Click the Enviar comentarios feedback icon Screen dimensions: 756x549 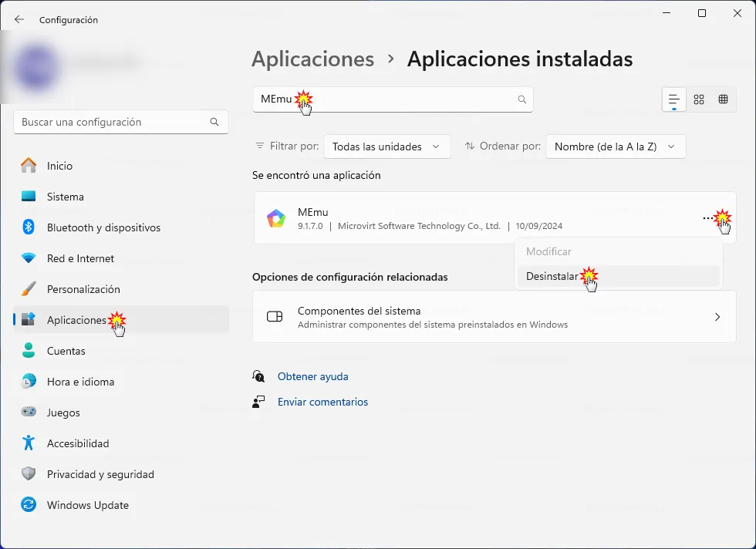(x=258, y=402)
